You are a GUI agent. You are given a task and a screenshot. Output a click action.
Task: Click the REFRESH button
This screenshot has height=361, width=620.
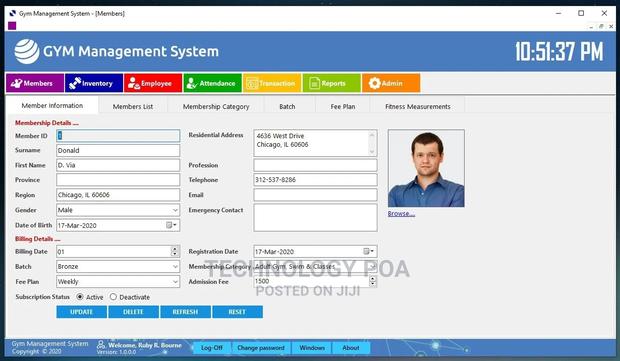[x=185, y=312]
